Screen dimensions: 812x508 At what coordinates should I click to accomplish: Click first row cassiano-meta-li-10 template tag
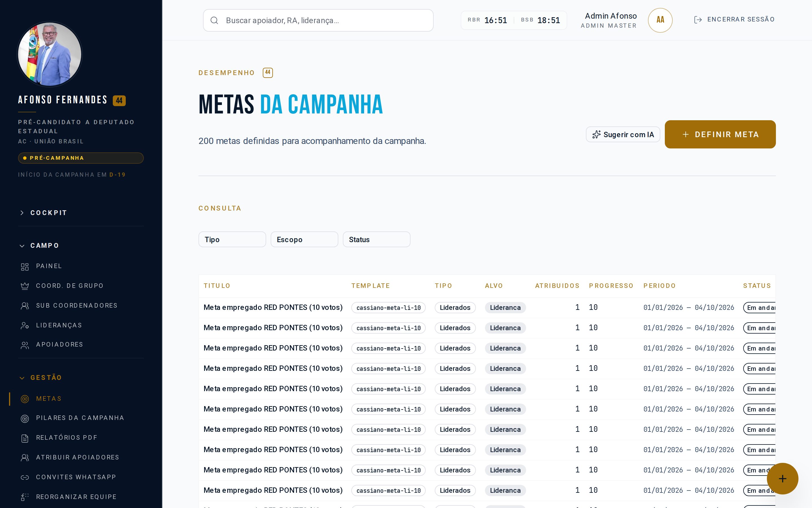pyautogui.click(x=388, y=308)
